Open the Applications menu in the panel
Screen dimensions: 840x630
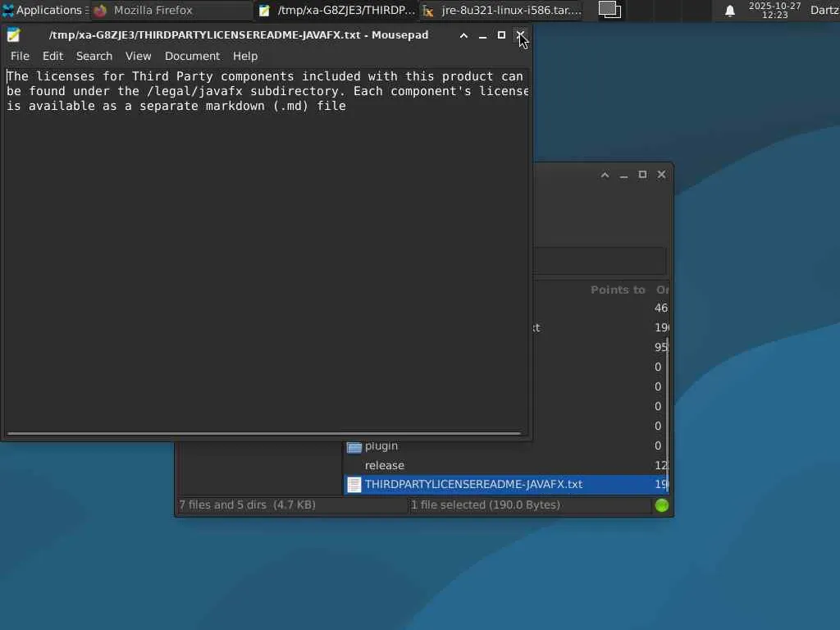coord(44,10)
